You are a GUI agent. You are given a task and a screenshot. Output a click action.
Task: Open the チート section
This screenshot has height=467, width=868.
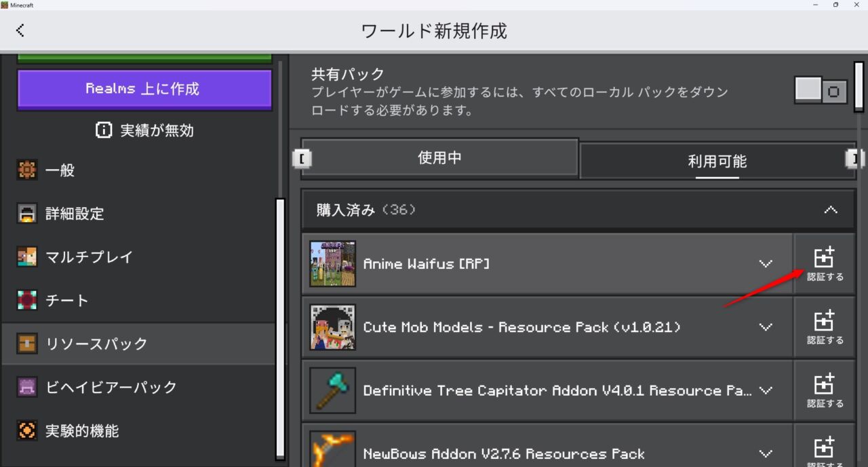(x=138, y=301)
